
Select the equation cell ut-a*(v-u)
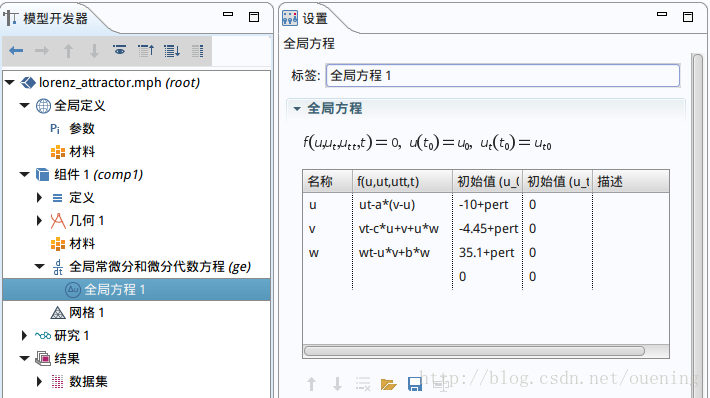(402, 205)
